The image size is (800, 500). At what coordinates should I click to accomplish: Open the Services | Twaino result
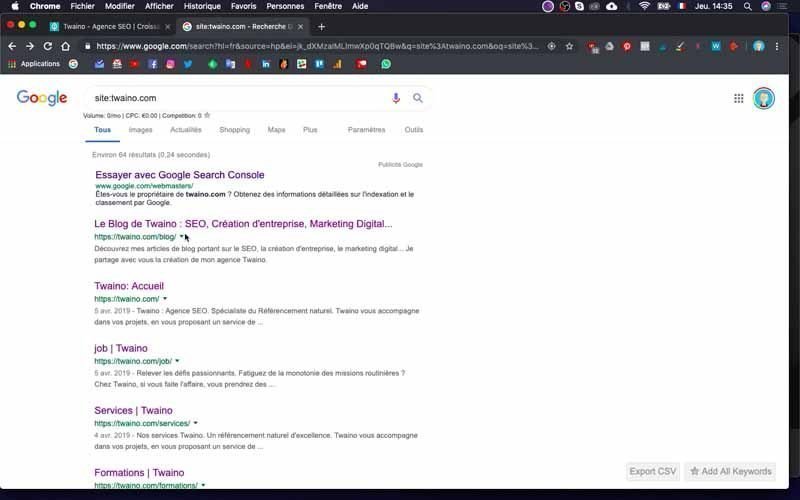(133, 411)
